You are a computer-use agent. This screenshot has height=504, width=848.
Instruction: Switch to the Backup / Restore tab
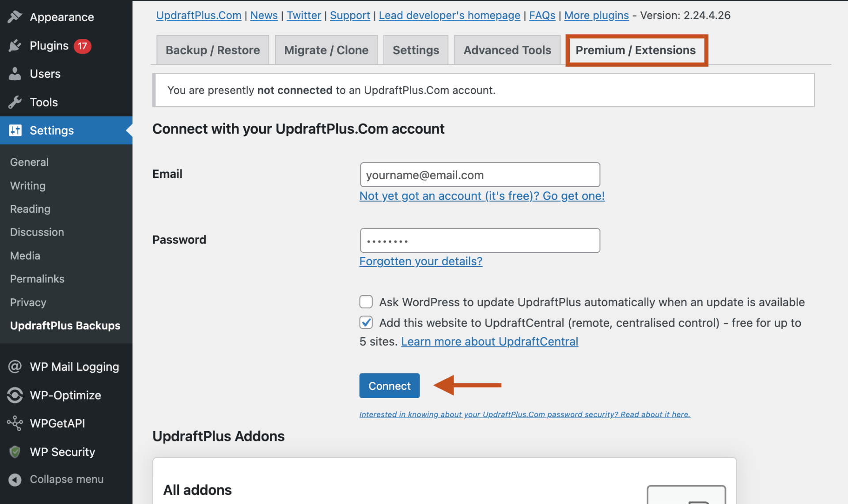[212, 50]
